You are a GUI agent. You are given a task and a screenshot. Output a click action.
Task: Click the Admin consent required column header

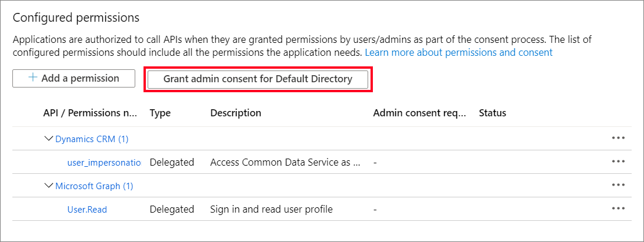(419, 113)
